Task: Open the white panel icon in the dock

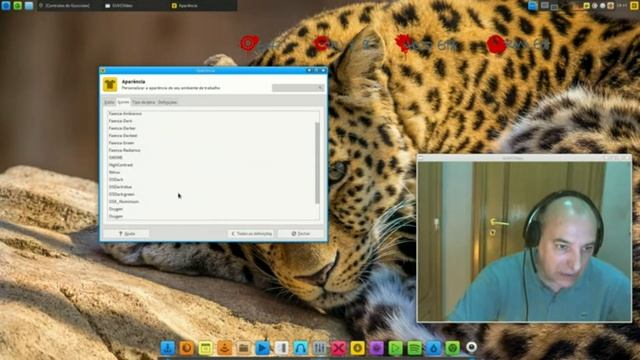Action: pos(282,348)
